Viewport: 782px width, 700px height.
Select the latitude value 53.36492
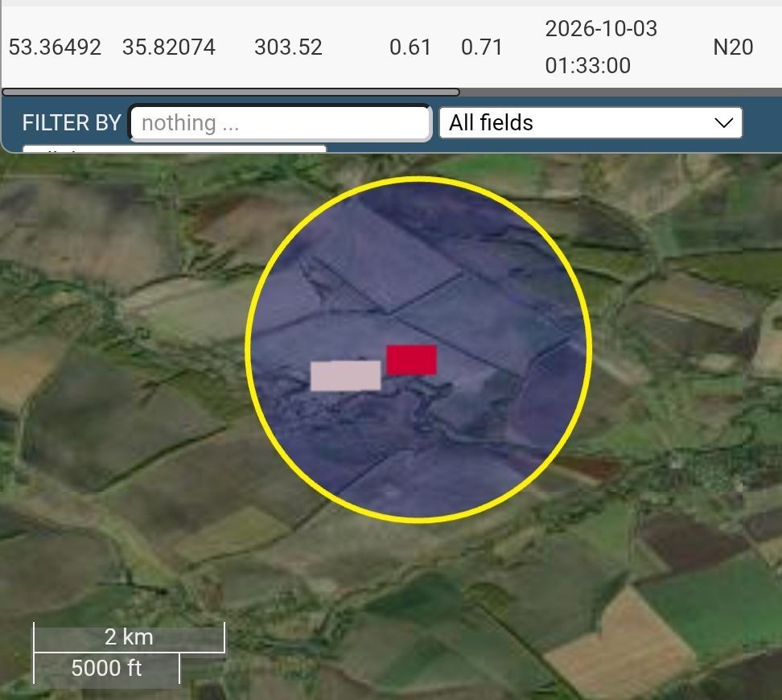[x=55, y=47]
